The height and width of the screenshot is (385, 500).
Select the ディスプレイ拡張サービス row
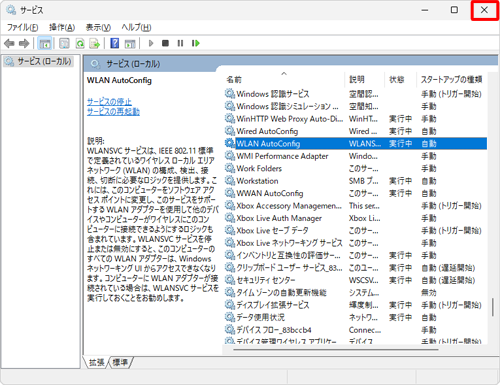355,305
